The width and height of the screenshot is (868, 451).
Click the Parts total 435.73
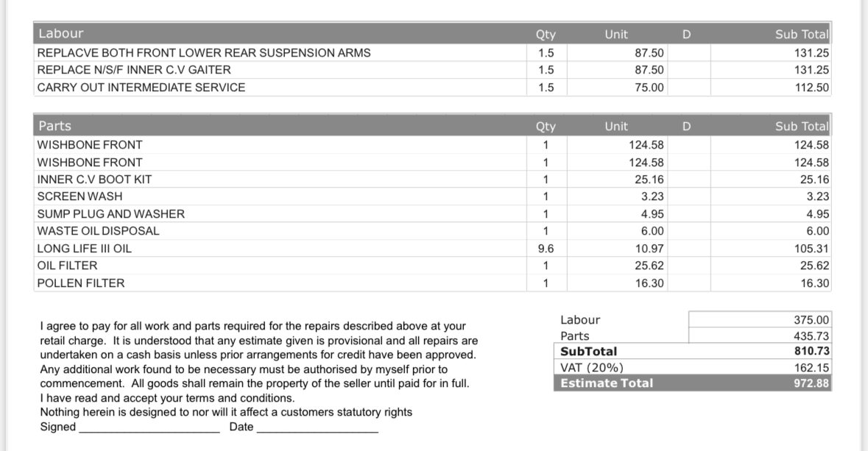tap(812, 336)
